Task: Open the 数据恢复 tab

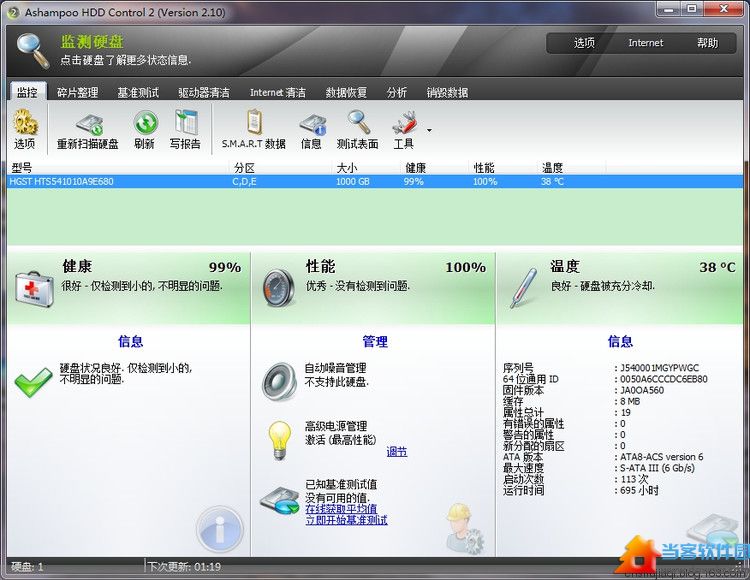Action: click(x=346, y=92)
